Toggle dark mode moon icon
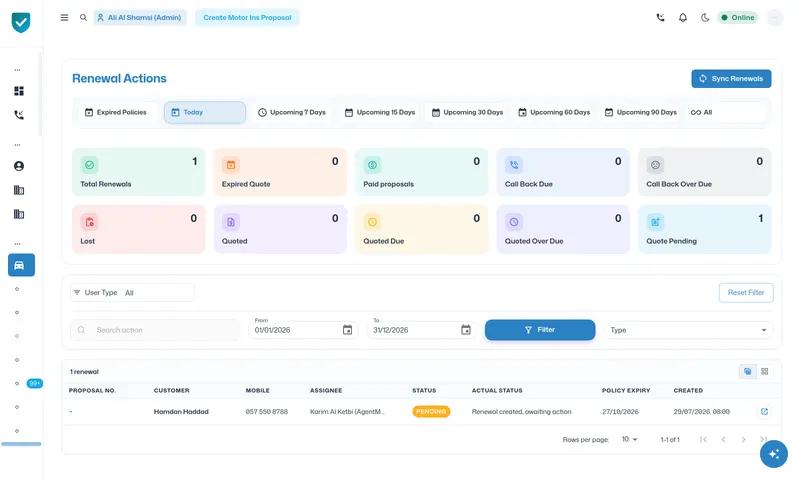 pyautogui.click(x=705, y=17)
